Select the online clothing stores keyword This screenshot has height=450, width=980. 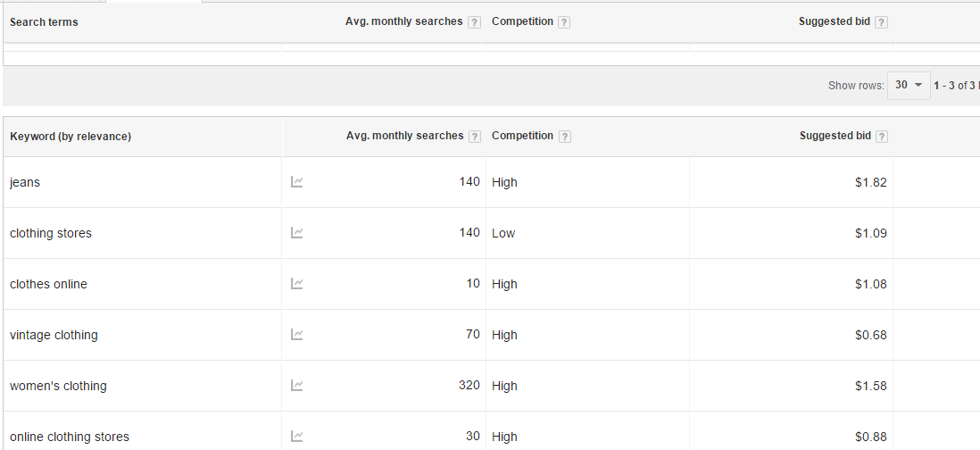70,437
